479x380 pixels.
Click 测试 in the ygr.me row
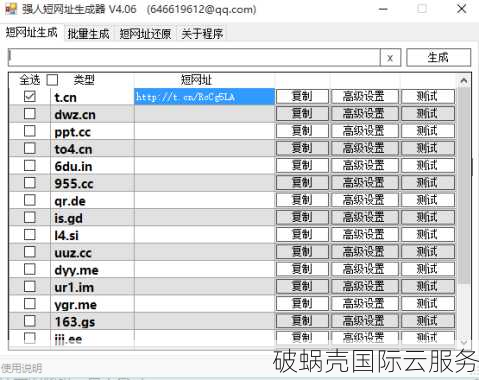pyautogui.click(x=428, y=305)
